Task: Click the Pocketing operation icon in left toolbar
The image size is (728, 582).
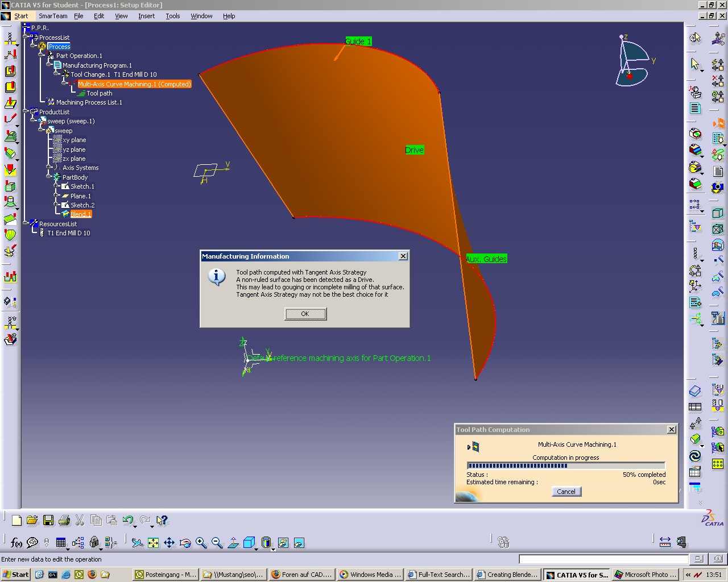Action: pos(10,71)
